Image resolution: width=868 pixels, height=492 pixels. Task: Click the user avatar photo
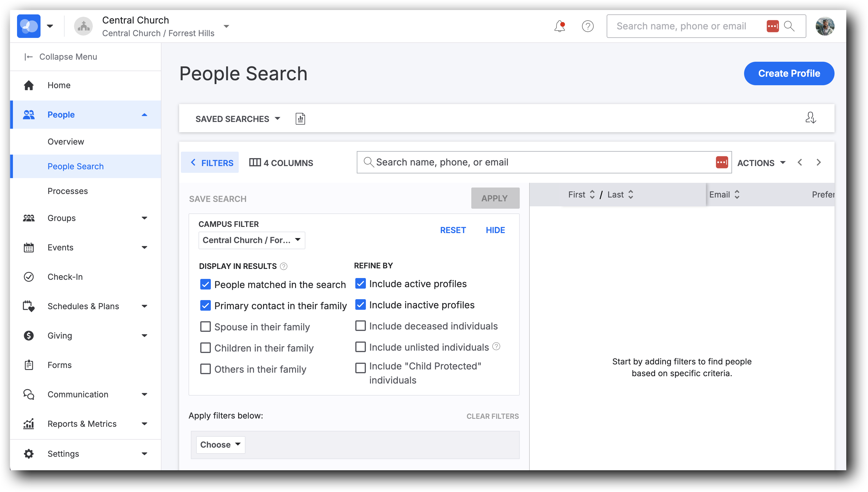pyautogui.click(x=825, y=26)
